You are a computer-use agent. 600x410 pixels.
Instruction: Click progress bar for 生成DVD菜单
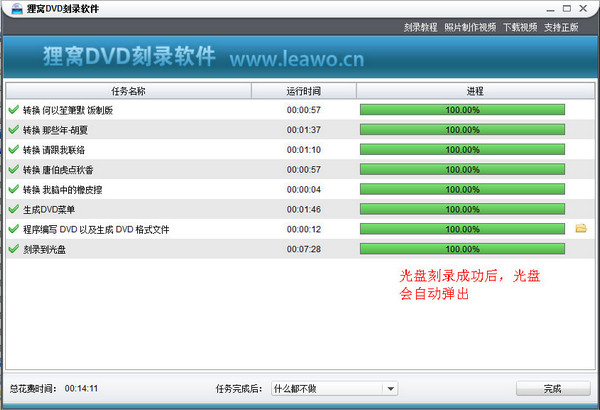tap(462, 209)
